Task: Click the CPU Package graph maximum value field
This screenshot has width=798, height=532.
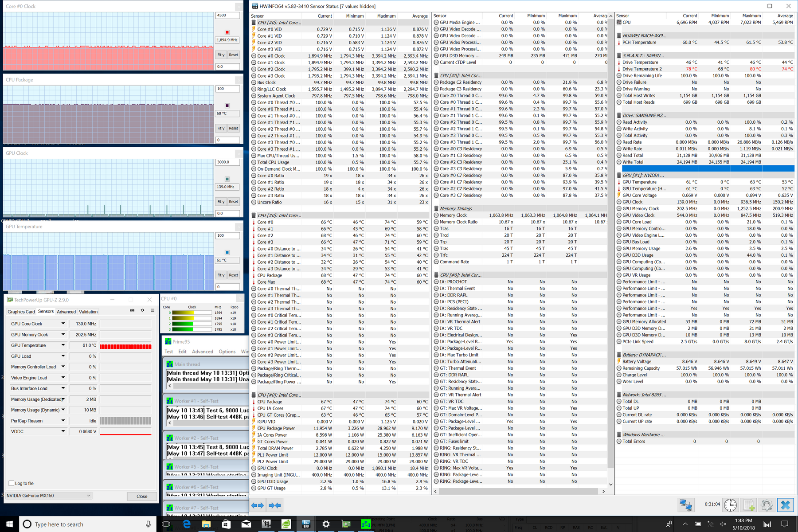Action: point(227,89)
